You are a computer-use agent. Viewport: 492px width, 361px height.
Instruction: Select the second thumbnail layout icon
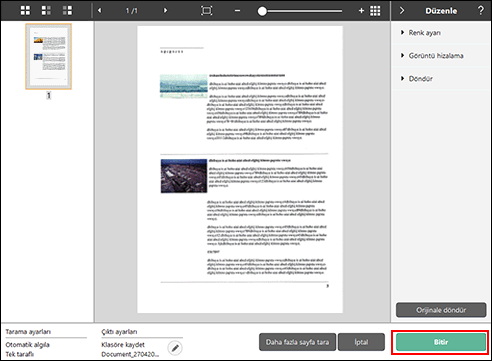click(46, 11)
